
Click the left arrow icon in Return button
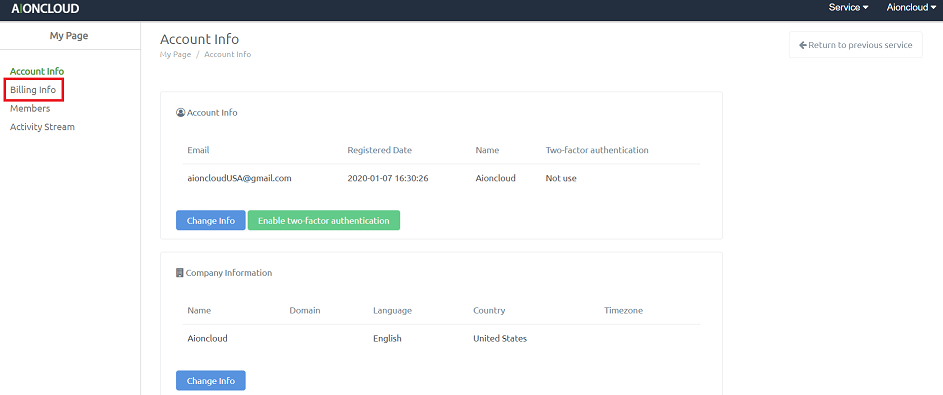tap(802, 45)
